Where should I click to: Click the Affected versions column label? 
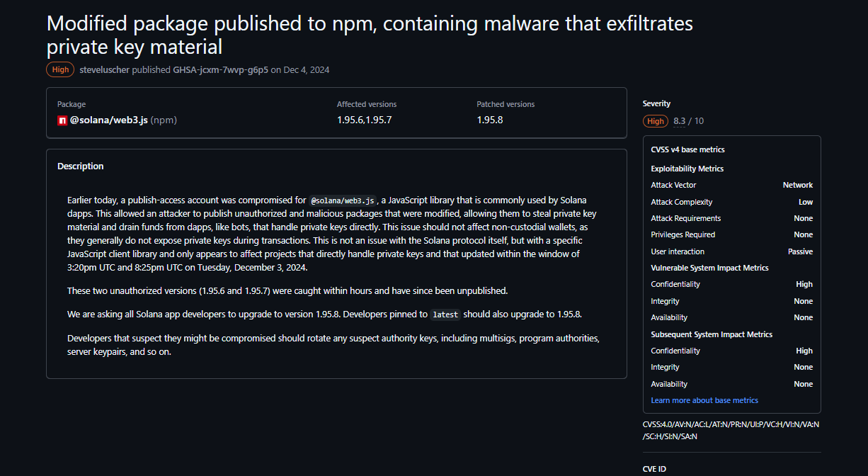367,104
